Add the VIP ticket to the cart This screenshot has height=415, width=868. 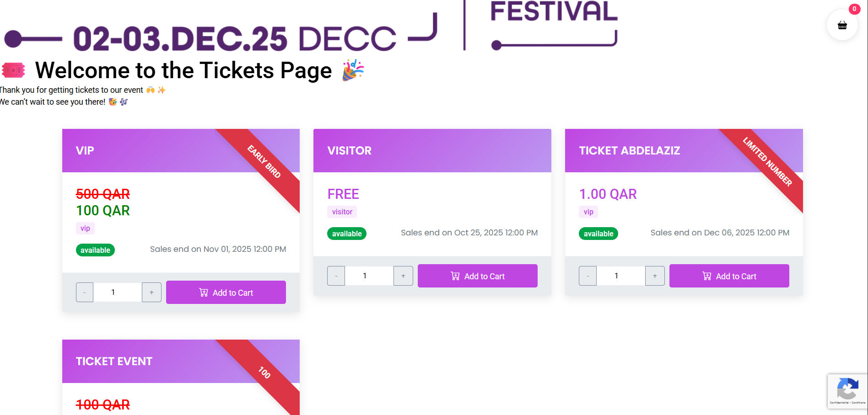click(226, 292)
